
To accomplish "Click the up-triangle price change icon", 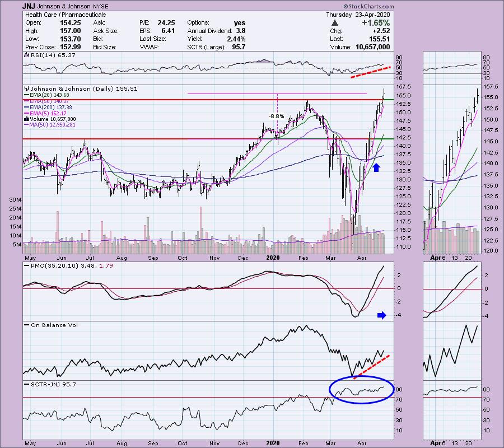I will pyautogui.click(x=335, y=23).
